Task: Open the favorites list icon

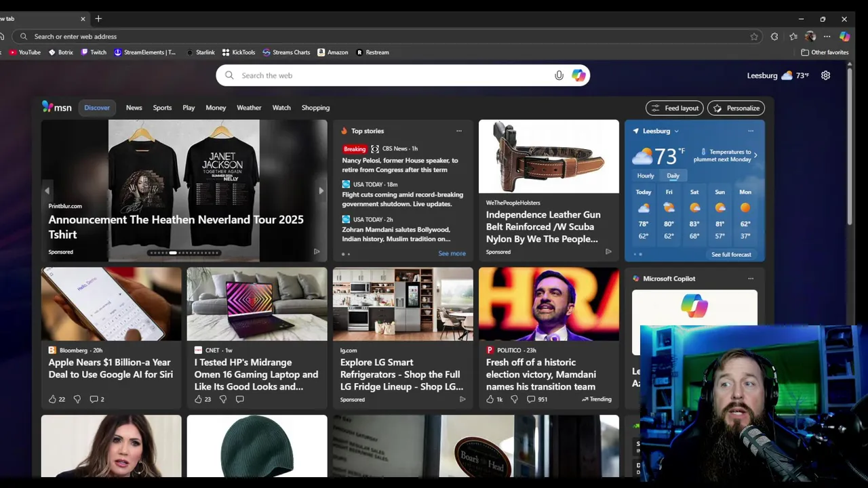Action: tap(793, 37)
